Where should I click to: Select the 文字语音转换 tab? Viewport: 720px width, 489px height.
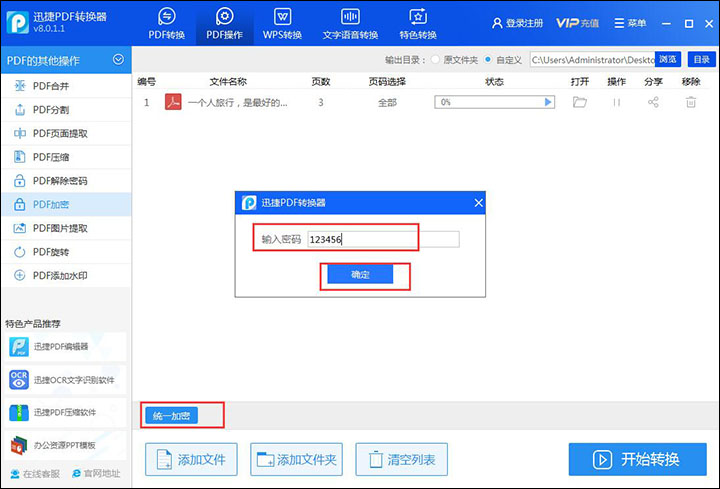350,23
